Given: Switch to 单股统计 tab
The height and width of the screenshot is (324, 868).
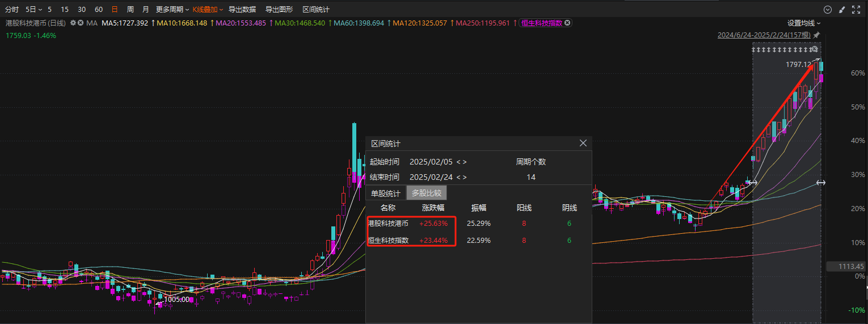Looking at the screenshot, I should [385, 193].
